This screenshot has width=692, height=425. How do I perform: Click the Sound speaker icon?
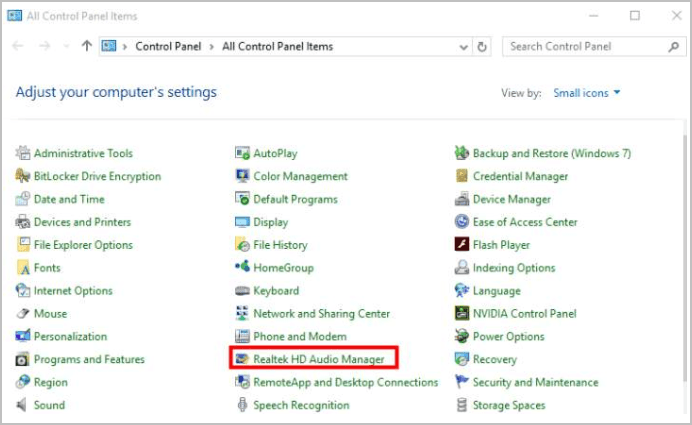23,405
